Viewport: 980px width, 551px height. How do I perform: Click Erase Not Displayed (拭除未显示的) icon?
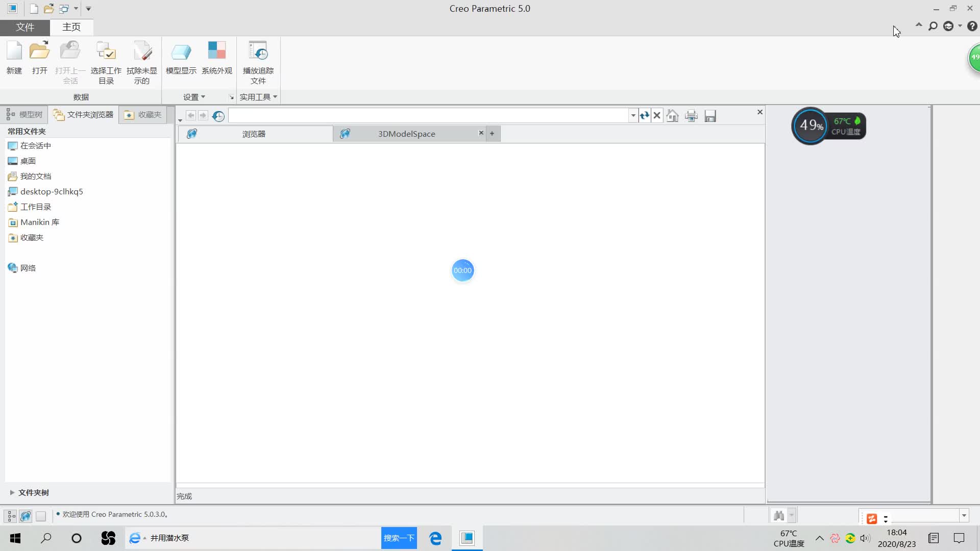pos(142,62)
